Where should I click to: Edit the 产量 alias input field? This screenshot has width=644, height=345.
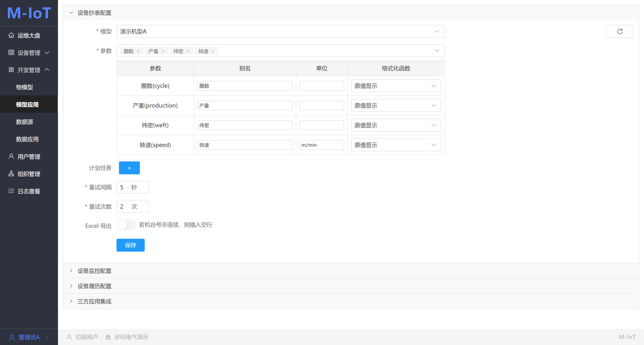point(245,105)
